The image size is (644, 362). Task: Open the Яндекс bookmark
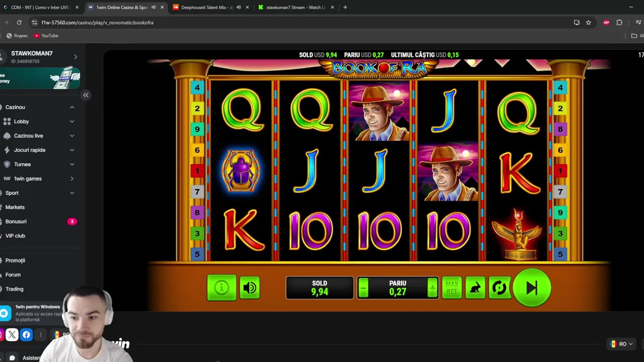(x=18, y=36)
